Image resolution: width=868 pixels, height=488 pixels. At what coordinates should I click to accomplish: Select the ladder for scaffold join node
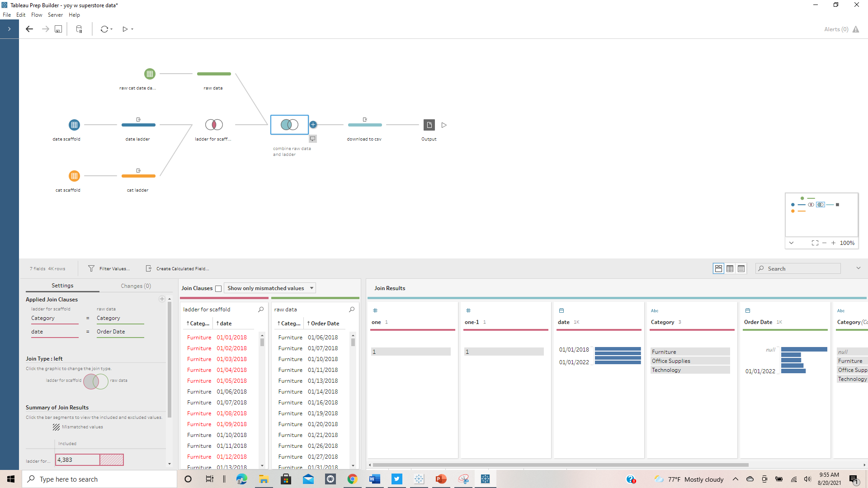click(214, 125)
